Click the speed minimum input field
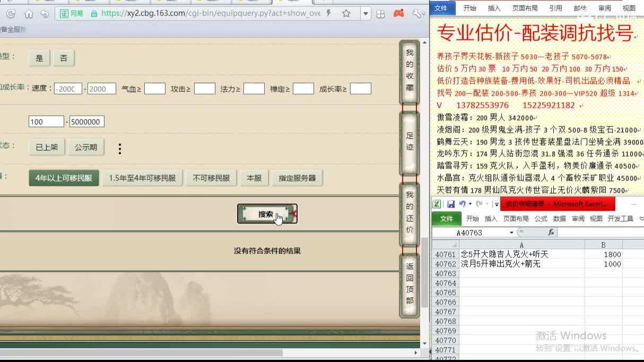 coord(68,89)
